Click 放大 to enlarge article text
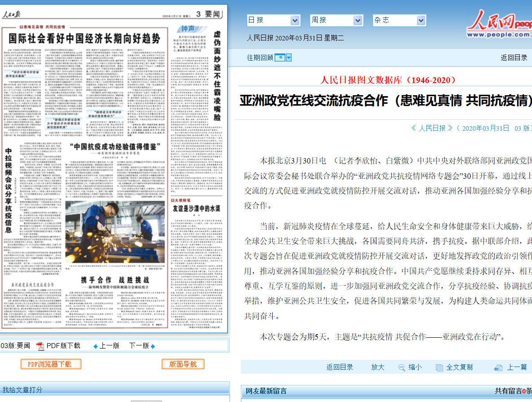The image size is (532, 402). pyautogui.click(x=377, y=367)
